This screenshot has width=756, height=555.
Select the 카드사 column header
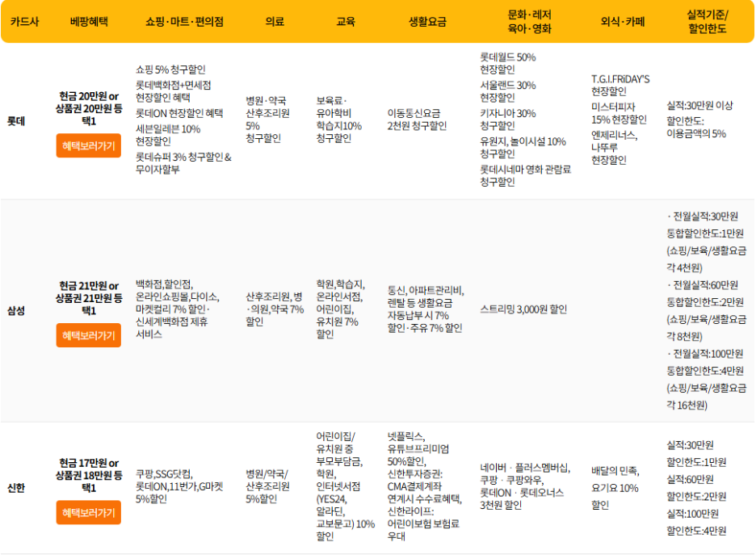point(24,22)
